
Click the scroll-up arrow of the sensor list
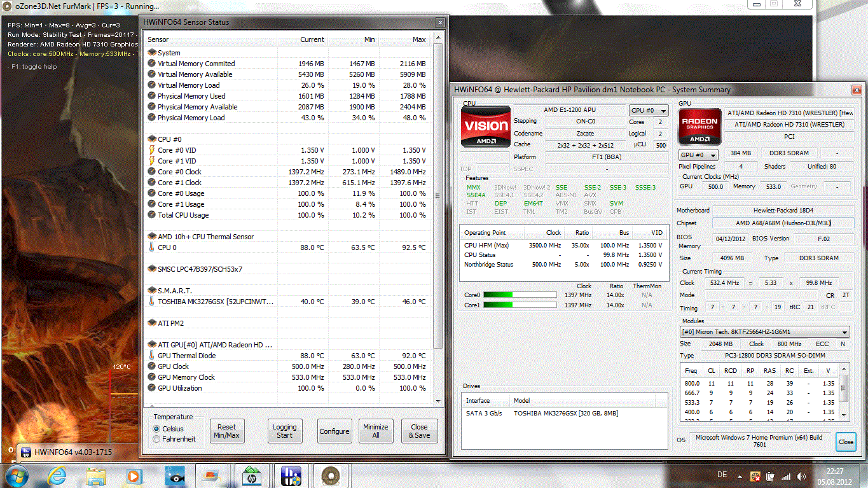(x=437, y=39)
